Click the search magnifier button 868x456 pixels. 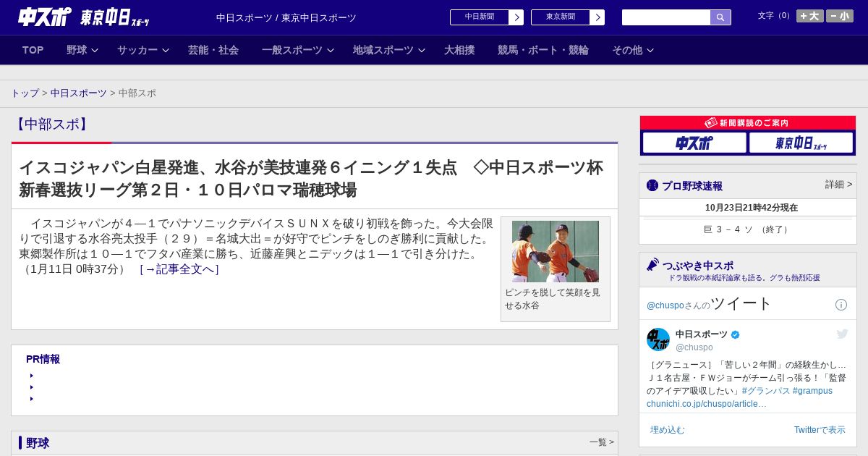tap(720, 17)
